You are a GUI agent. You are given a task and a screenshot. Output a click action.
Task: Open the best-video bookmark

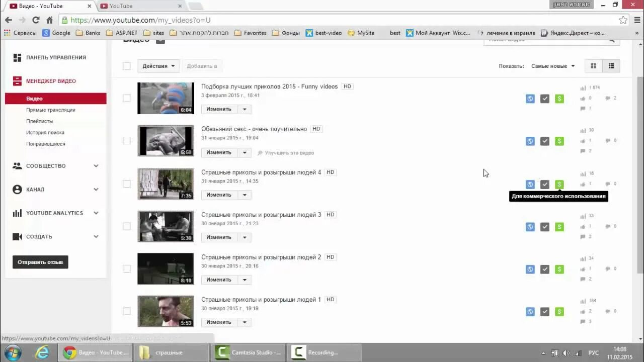click(x=324, y=33)
